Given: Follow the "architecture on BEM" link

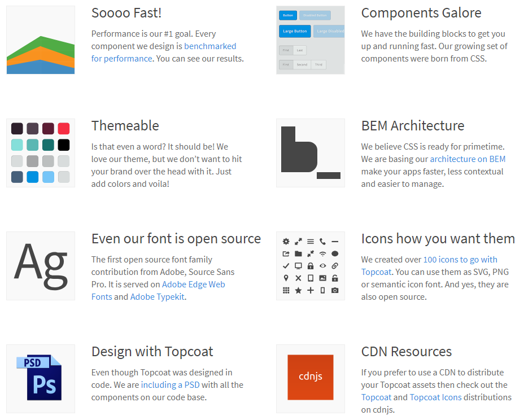Looking at the screenshot, I should [468, 159].
